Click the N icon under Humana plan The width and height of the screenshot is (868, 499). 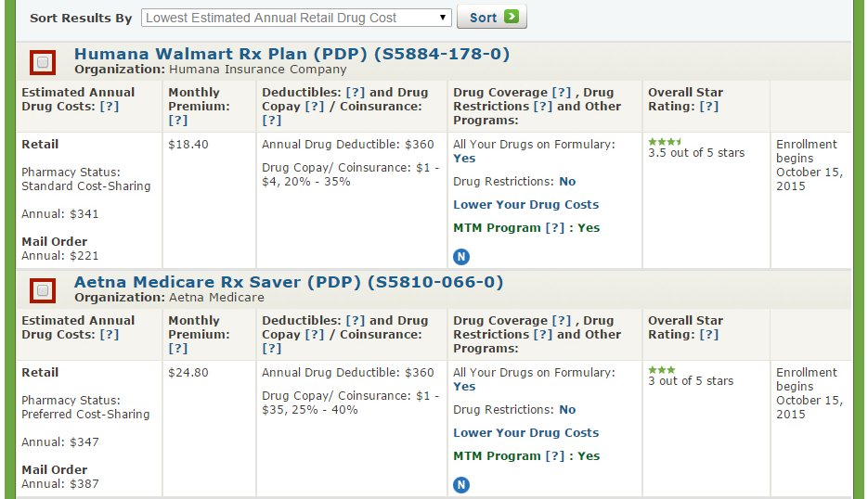coord(461,256)
